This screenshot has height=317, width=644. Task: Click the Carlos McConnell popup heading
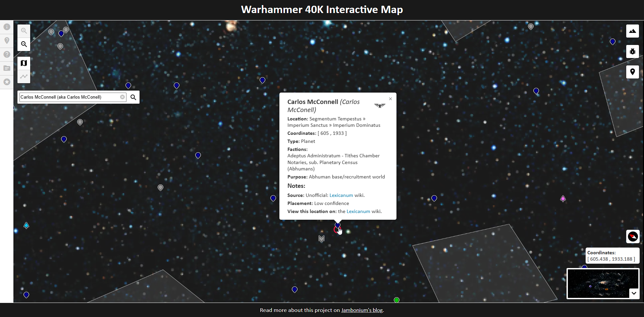point(323,106)
